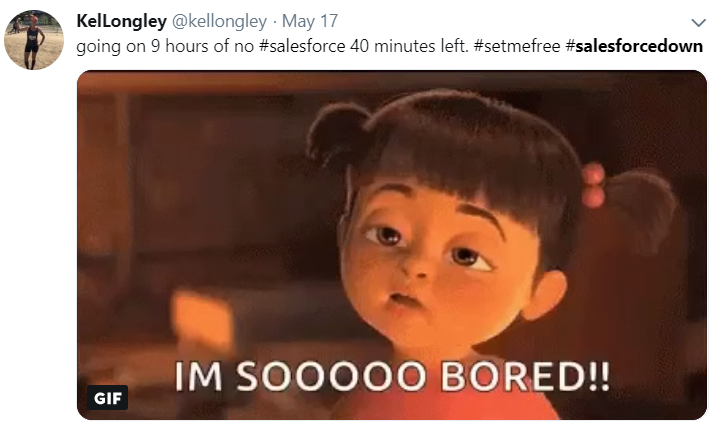Play the bored girl GIF media
Image resolution: width=721 pixels, height=432 pixels.
392,245
